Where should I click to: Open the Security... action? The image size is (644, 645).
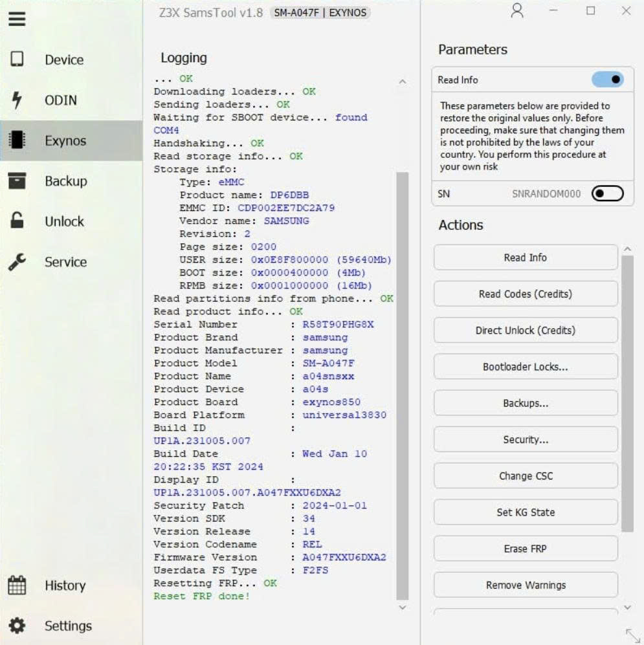pos(526,439)
